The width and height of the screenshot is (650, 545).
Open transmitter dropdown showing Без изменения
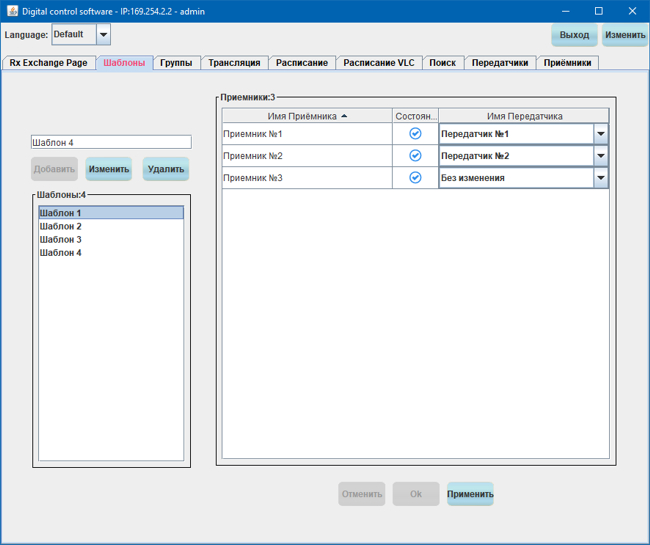pos(600,178)
